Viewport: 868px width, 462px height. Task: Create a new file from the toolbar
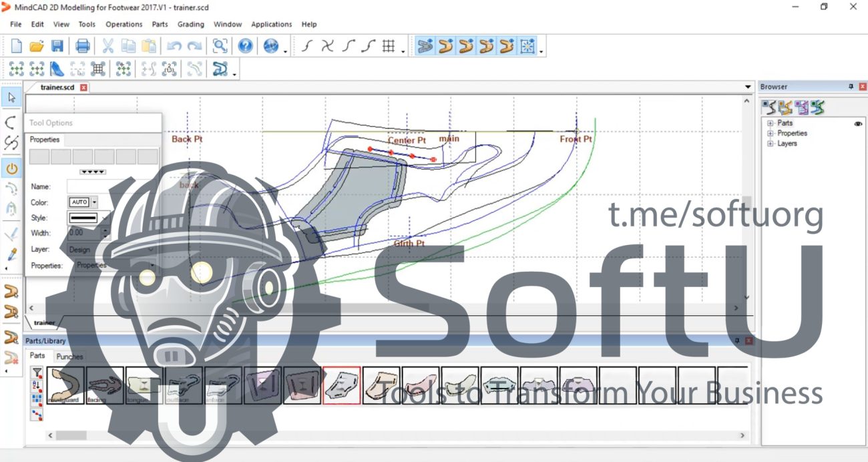pos(17,46)
